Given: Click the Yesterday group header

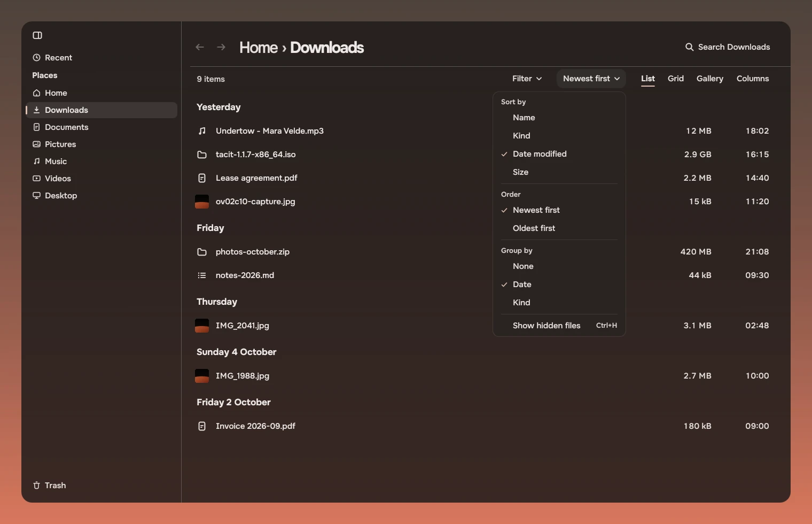Looking at the screenshot, I should click(218, 107).
